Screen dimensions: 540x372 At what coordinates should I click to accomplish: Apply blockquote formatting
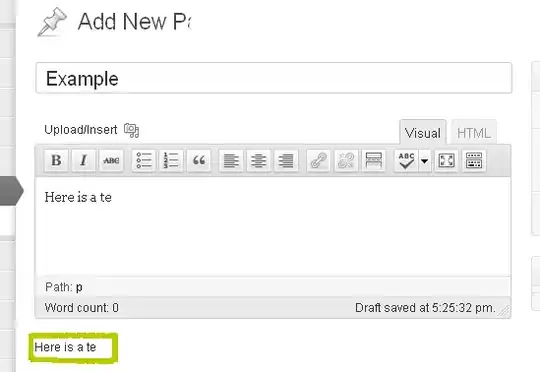[199, 160]
